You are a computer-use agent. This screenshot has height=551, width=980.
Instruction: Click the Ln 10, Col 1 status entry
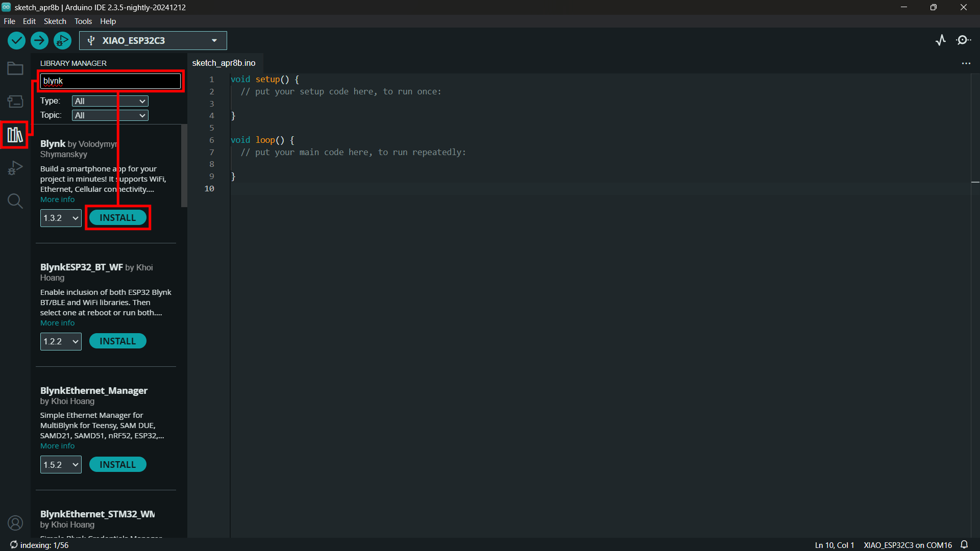(834, 545)
